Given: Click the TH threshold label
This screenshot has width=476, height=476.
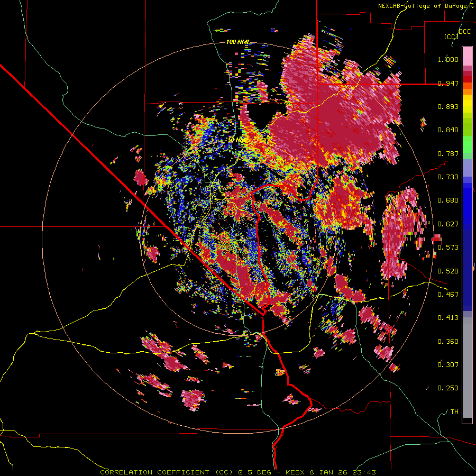Looking at the screenshot, I should (454, 412).
